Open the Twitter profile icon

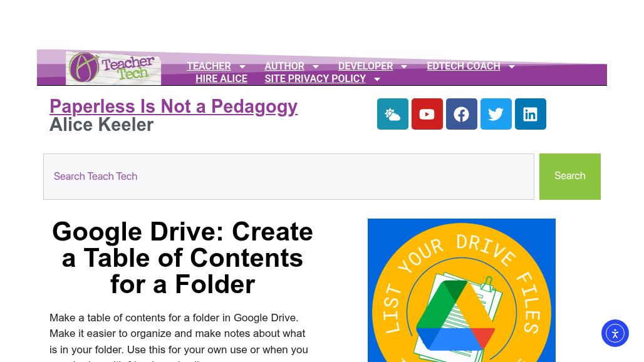pos(496,114)
